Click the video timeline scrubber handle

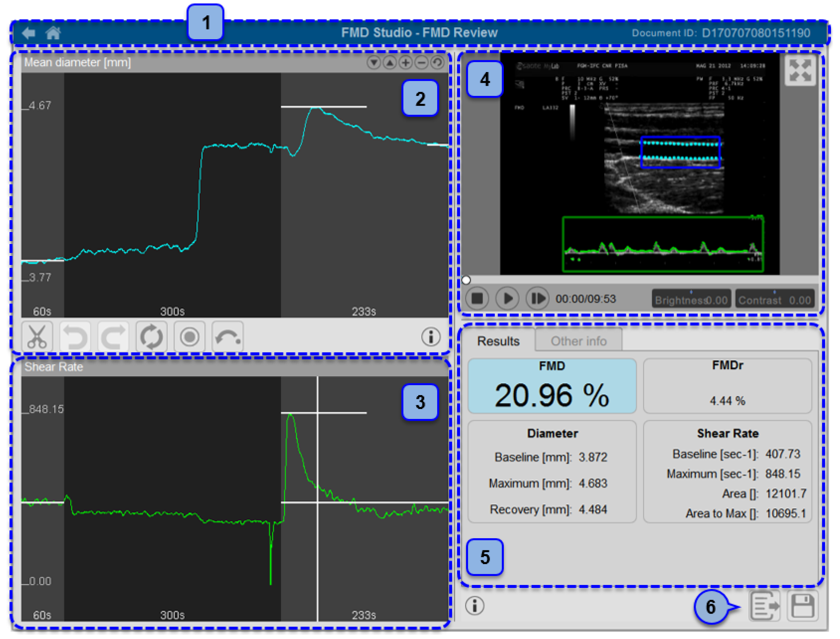point(466,280)
